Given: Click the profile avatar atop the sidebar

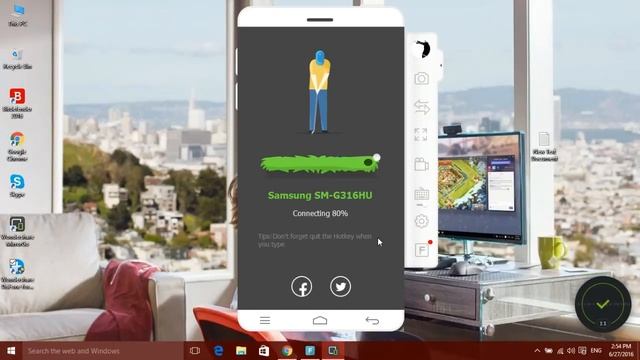Looking at the screenshot, I should 422,49.
